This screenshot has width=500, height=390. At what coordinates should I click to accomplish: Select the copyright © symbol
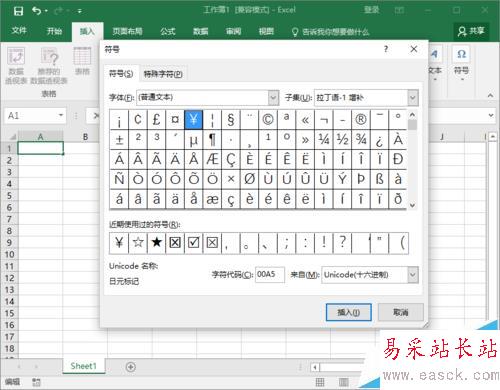tap(268, 119)
